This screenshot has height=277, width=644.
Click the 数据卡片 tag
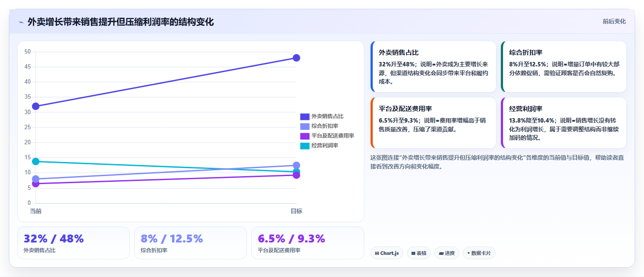point(479,253)
